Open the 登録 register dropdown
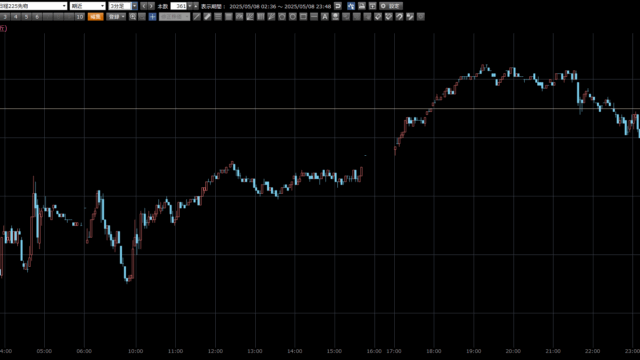640x360 pixels. point(116,17)
